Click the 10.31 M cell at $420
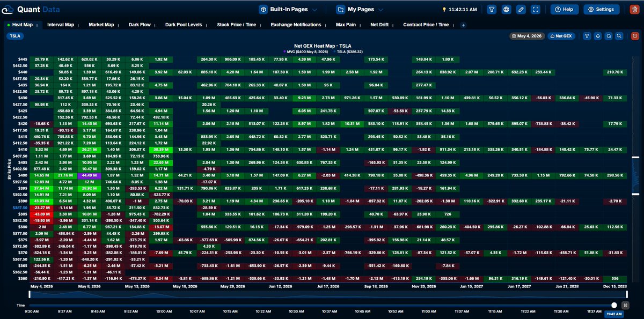The image size is (644, 319). [x=352, y=123]
